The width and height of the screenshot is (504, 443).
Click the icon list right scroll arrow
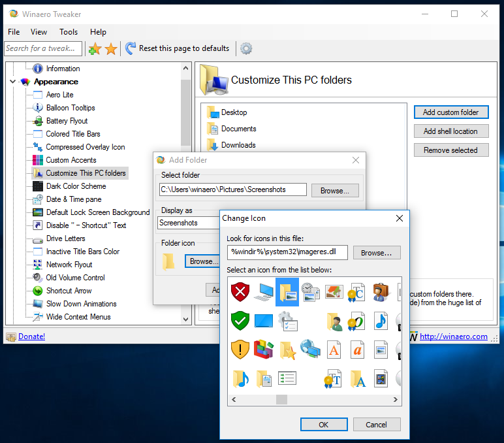click(x=396, y=399)
